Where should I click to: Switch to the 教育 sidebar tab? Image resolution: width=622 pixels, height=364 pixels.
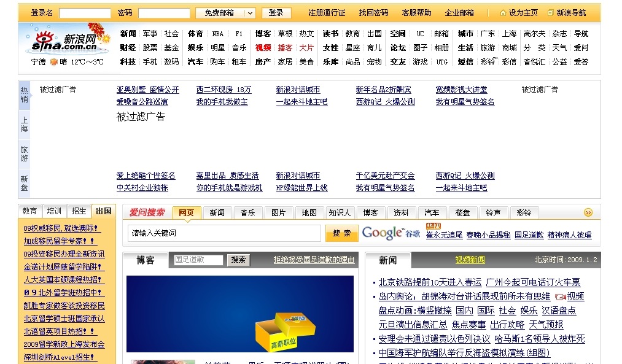29,211
